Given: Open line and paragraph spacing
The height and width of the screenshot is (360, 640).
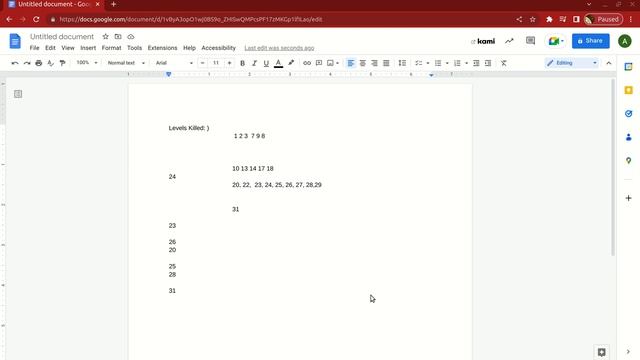Looking at the screenshot, I should tap(402, 63).
